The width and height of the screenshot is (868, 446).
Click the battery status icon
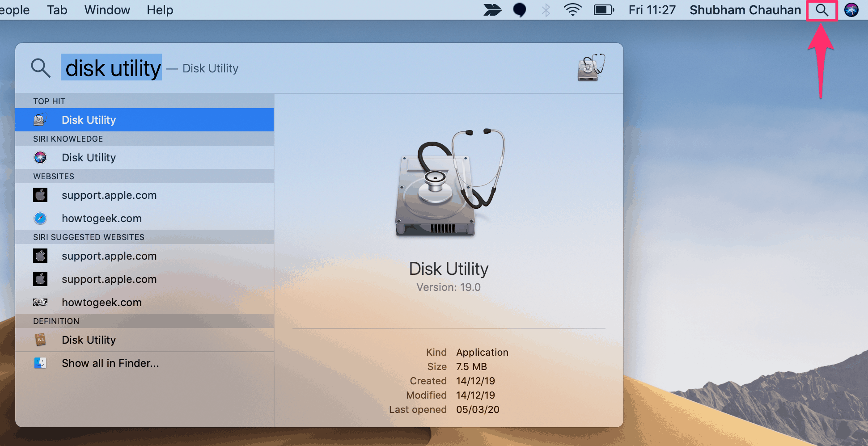[x=604, y=10]
